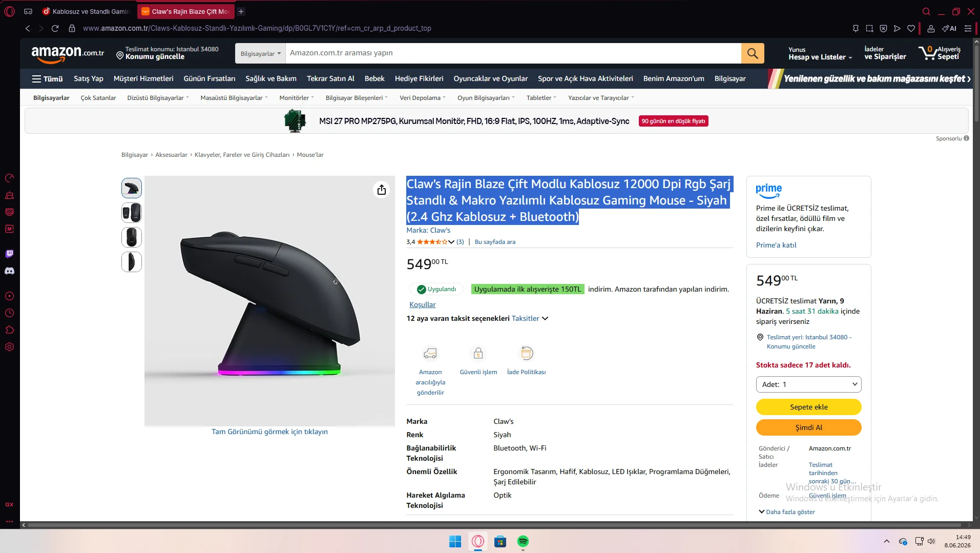The width and height of the screenshot is (980, 553).
Task: Select the fourth side-view product thumbnail
Action: (132, 262)
